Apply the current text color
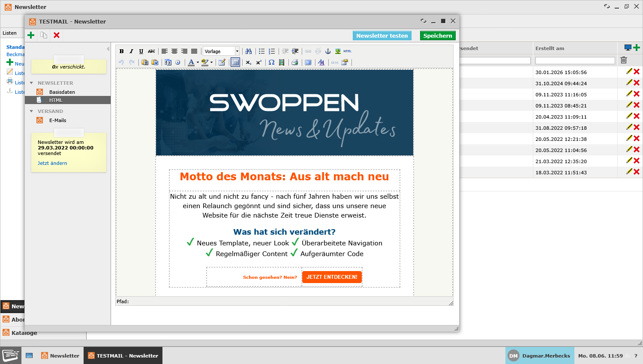 tap(191, 63)
